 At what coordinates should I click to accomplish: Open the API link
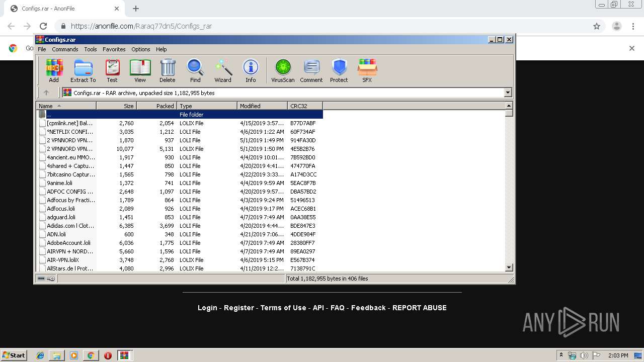point(318,308)
